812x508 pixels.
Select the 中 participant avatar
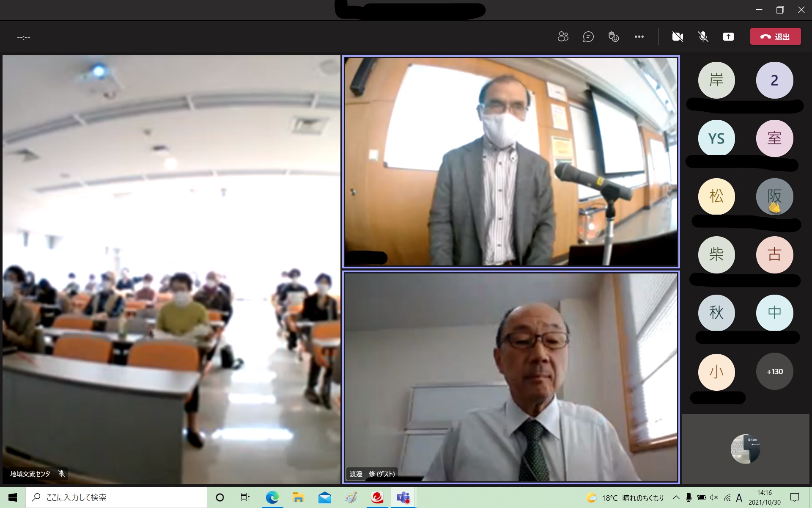click(774, 313)
